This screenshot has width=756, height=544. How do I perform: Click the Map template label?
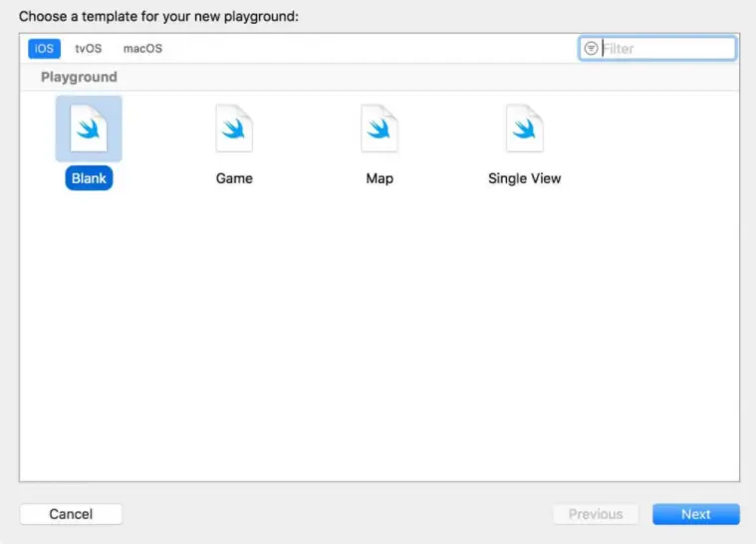(x=379, y=178)
